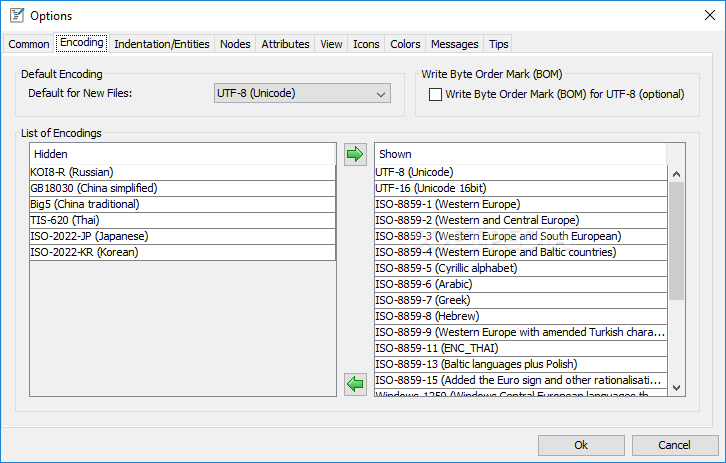Viewport: 726px width, 463px height.
Task: Select ISO-8859-8 (Hebrew) entry
Action: point(521,316)
